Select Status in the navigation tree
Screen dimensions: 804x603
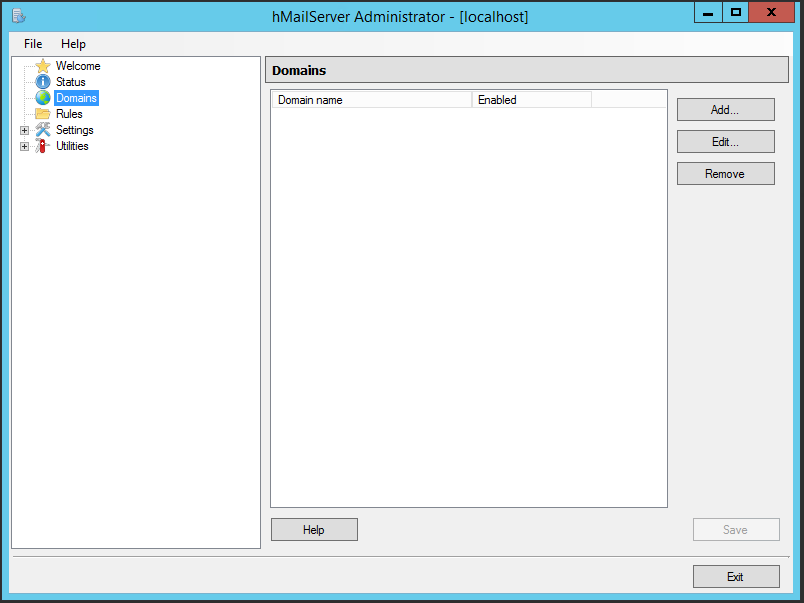click(x=71, y=82)
